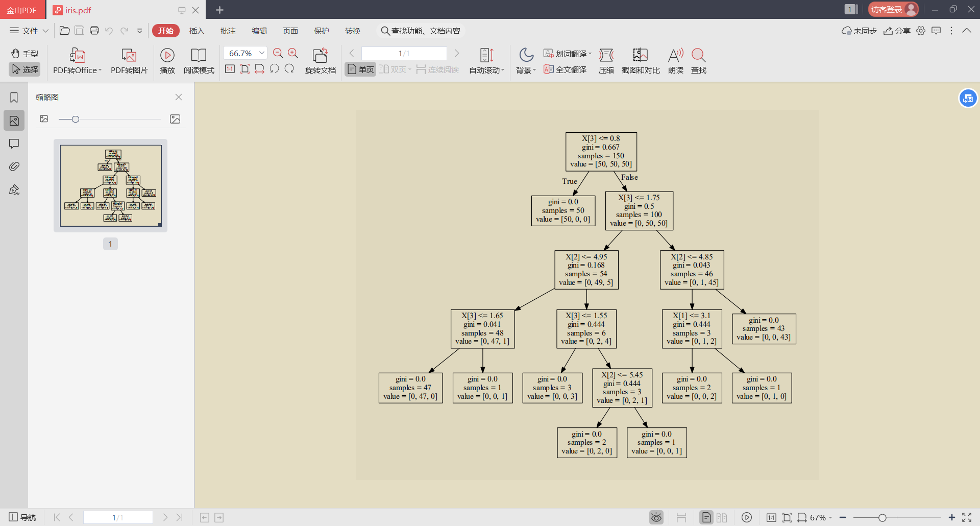Zoom in with plus magnifier icon

[293, 53]
